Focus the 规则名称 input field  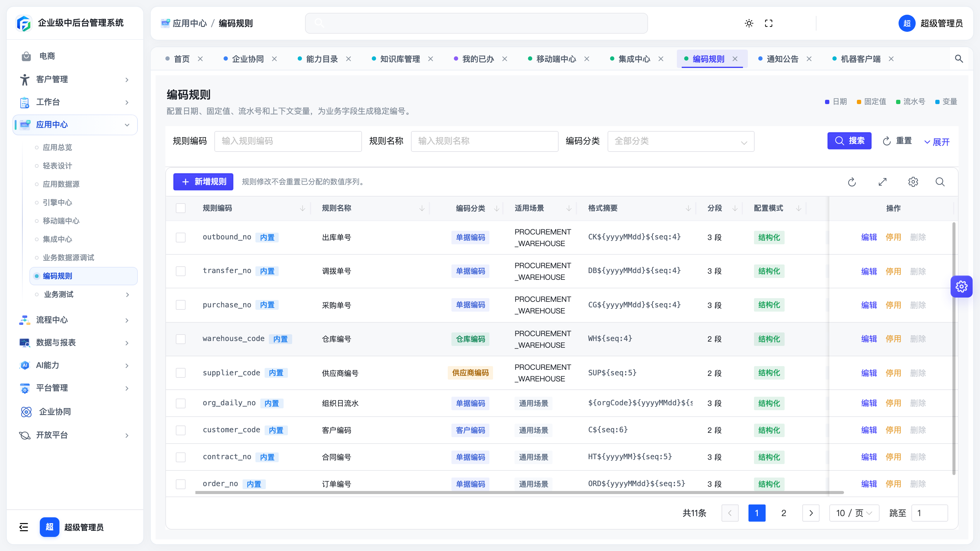point(484,141)
